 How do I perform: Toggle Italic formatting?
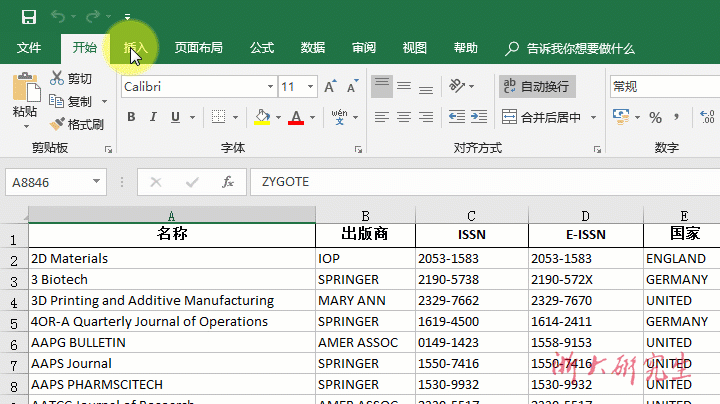coord(153,117)
